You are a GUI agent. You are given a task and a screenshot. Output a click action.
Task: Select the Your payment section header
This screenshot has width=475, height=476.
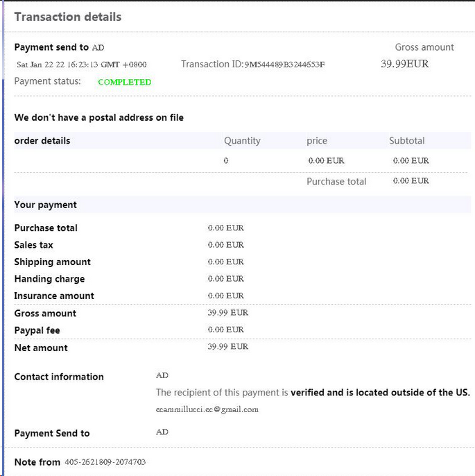point(46,205)
